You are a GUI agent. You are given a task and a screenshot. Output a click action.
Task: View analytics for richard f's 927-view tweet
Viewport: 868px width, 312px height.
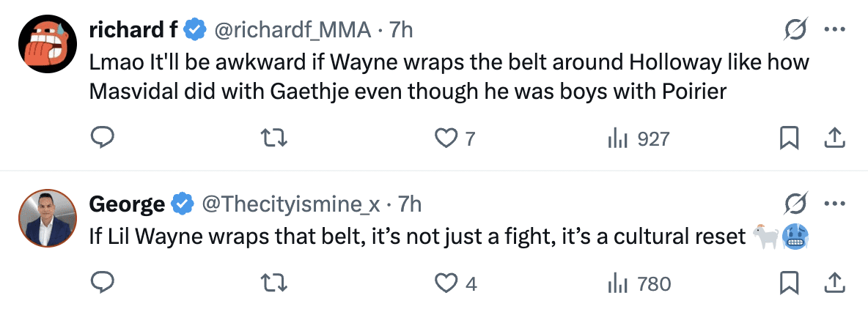click(616, 138)
